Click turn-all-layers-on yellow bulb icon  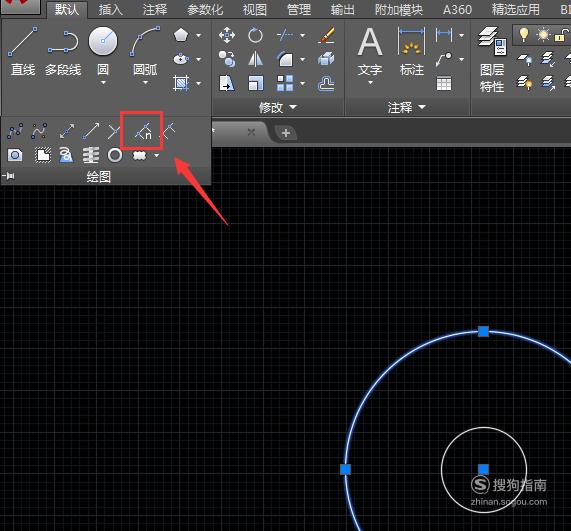point(524,83)
